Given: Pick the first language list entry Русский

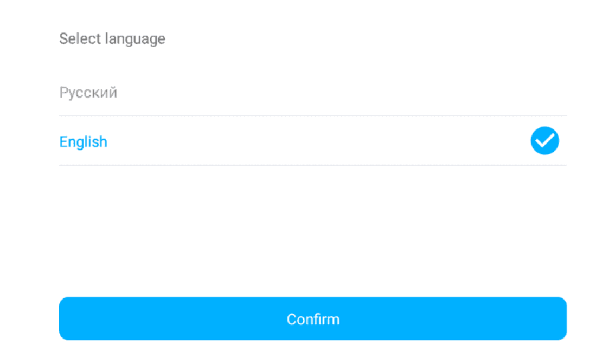Looking at the screenshot, I should click(x=312, y=93).
